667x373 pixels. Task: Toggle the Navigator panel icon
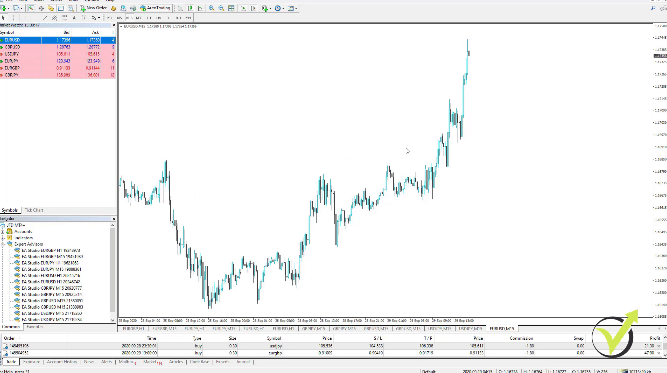coord(51,8)
